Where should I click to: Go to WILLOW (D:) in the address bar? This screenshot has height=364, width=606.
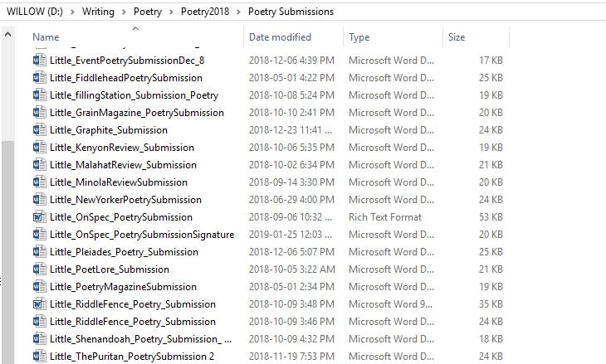click(x=35, y=12)
